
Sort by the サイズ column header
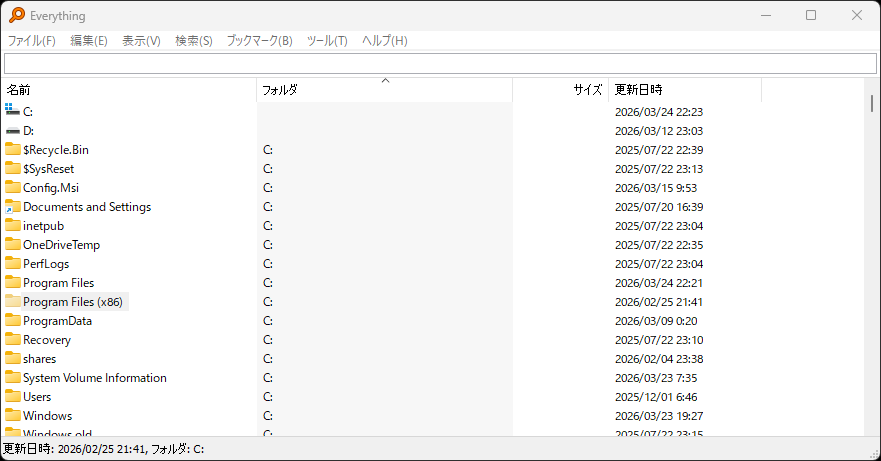(561, 90)
